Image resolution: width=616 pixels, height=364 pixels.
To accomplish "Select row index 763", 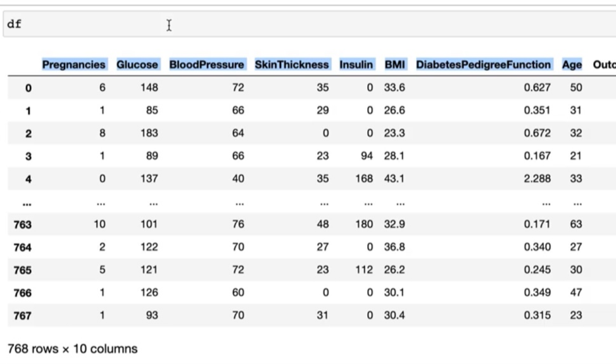I will [22, 225].
